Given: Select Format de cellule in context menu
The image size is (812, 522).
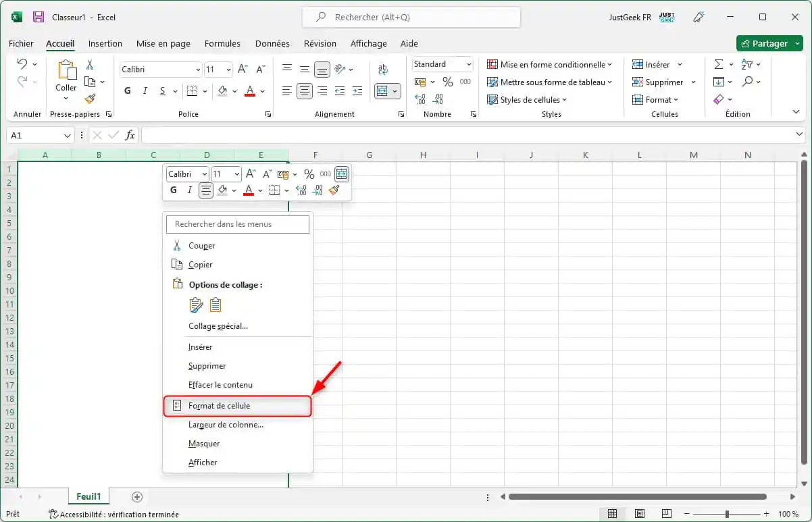Looking at the screenshot, I should click(x=237, y=406).
